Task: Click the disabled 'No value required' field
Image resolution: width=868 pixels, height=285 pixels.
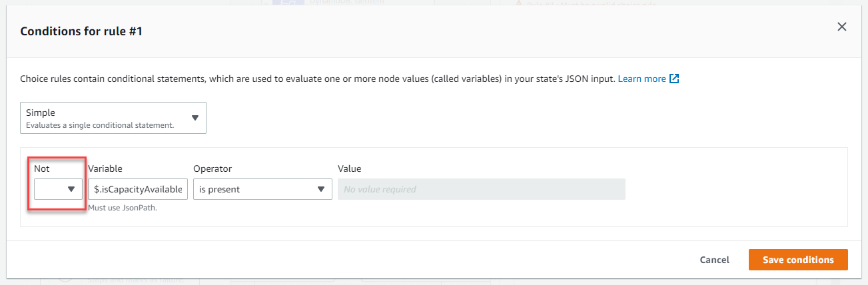Action: 482,189
